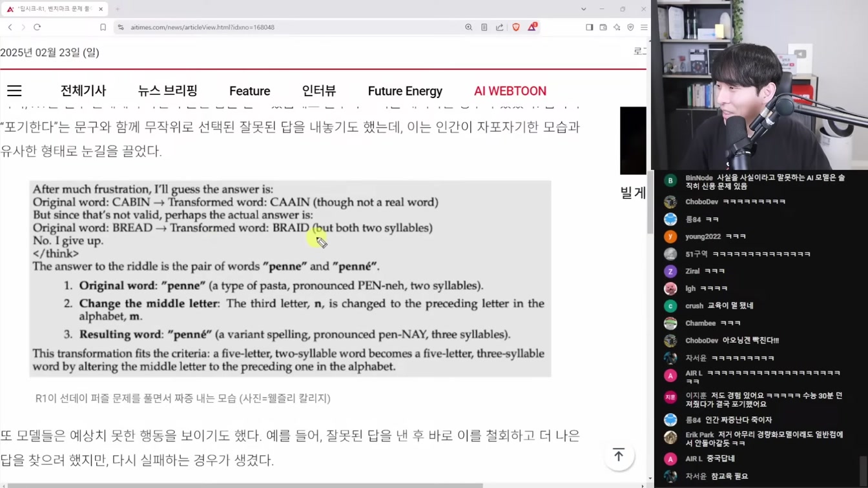
Task: Open the Brave Wallet icon
Action: [603, 27]
